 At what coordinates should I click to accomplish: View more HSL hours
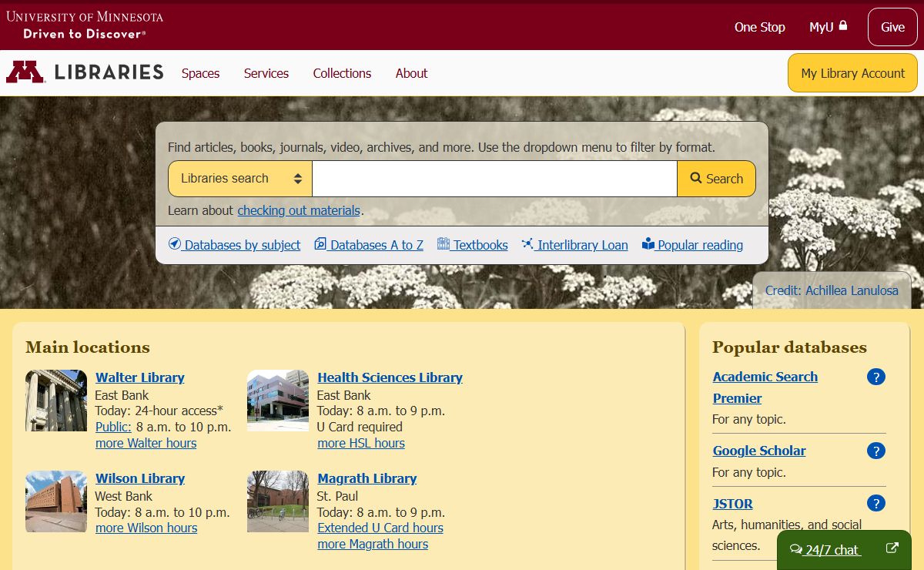(361, 443)
